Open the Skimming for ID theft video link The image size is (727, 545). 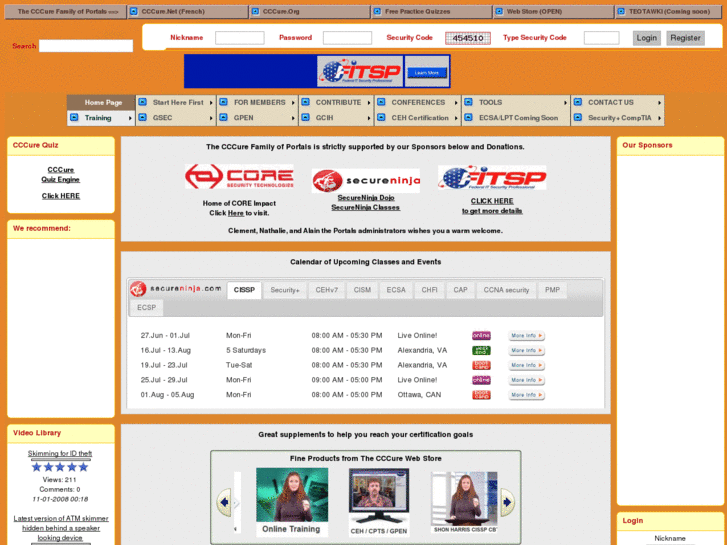[60, 453]
